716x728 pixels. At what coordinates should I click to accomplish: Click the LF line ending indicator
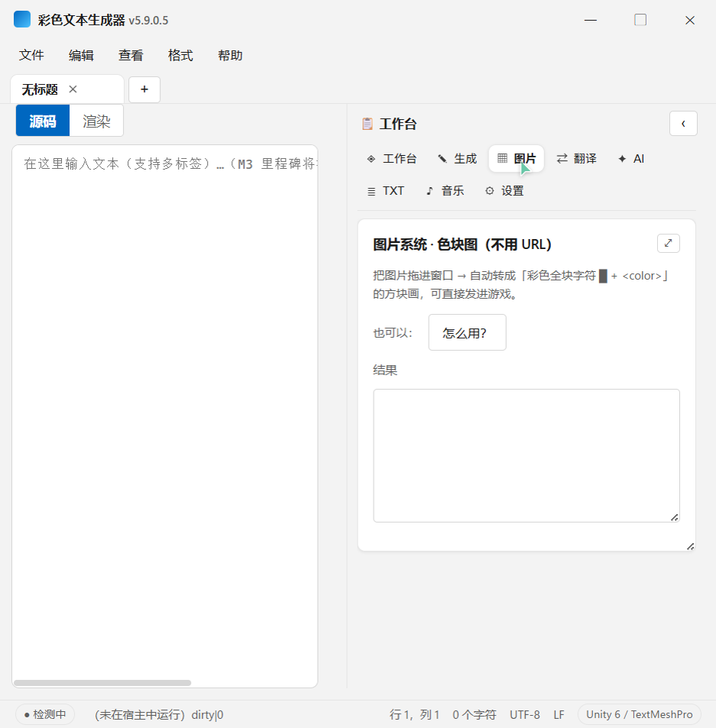pyautogui.click(x=559, y=714)
